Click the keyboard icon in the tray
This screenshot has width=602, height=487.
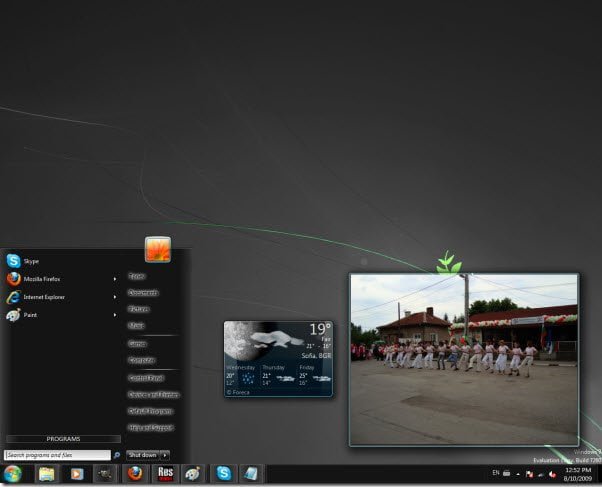[x=507, y=473]
